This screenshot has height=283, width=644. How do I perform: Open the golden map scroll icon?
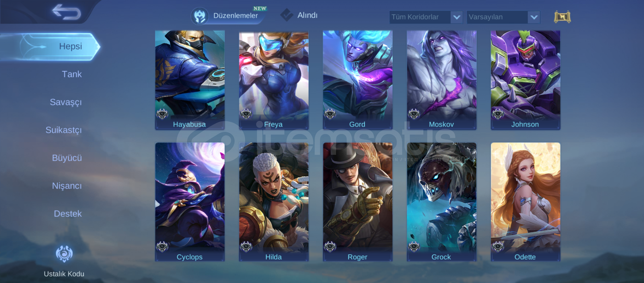pos(562,17)
